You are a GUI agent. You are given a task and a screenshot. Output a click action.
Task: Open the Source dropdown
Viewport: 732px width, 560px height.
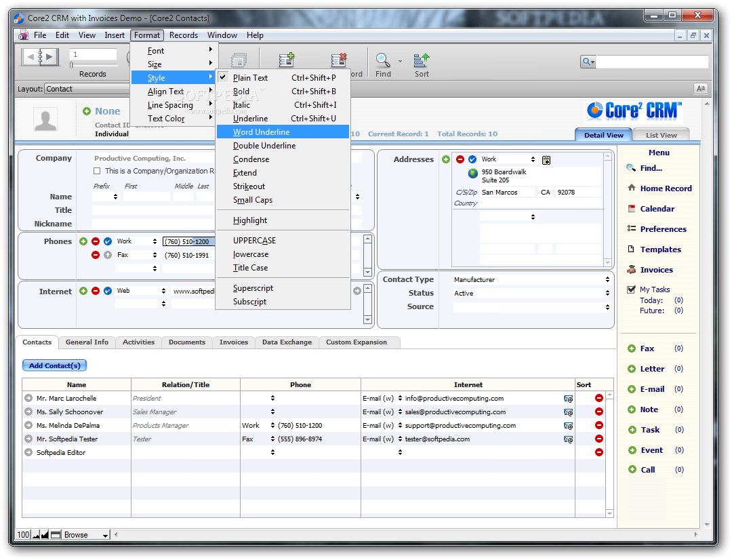pyautogui.click(x=533, y=307)
